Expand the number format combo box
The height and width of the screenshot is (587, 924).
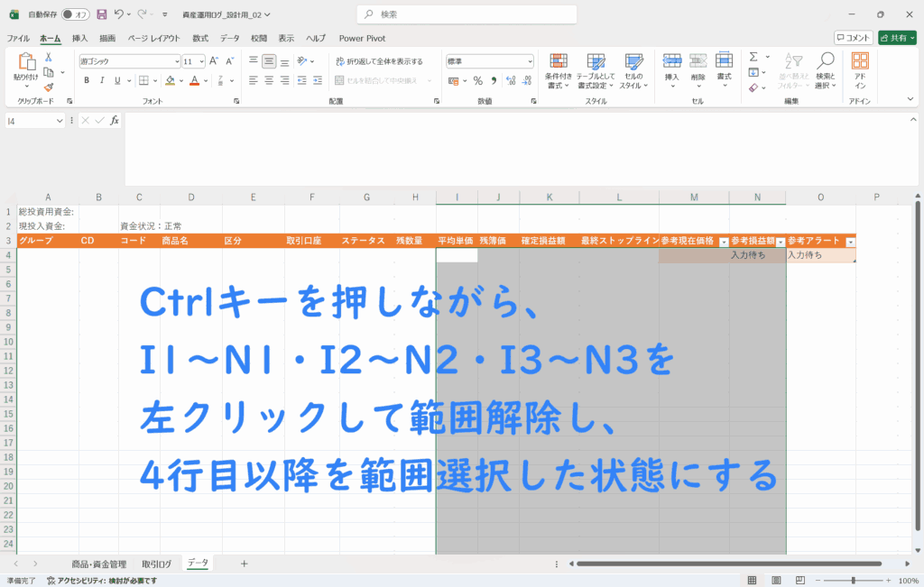click(x=529, y=61)
